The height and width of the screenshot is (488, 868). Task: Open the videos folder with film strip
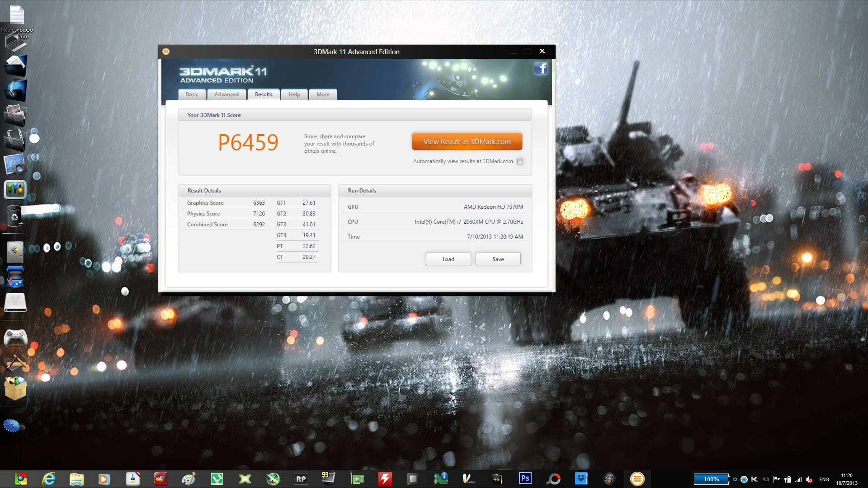[15, 140]
